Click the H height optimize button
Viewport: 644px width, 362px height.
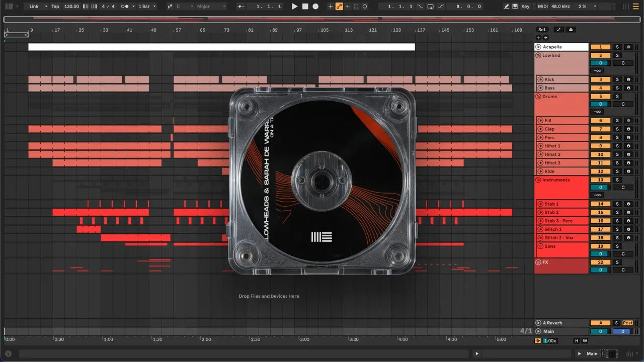[x=577, y=341]
